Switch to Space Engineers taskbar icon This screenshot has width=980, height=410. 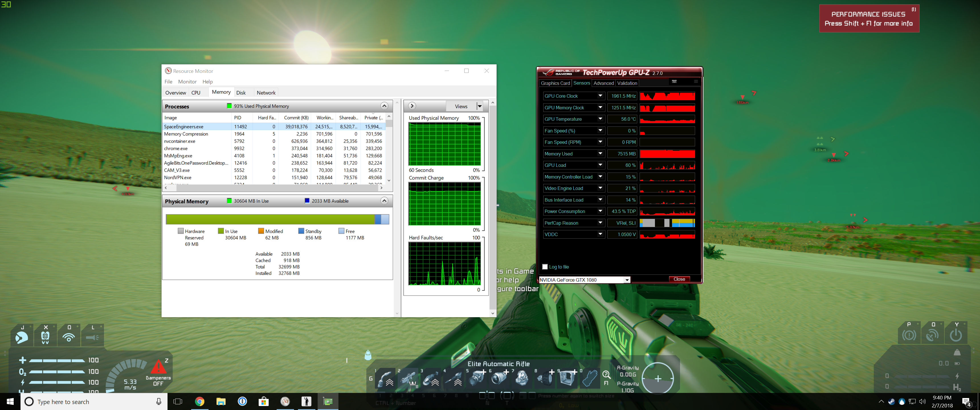[306, 402]
